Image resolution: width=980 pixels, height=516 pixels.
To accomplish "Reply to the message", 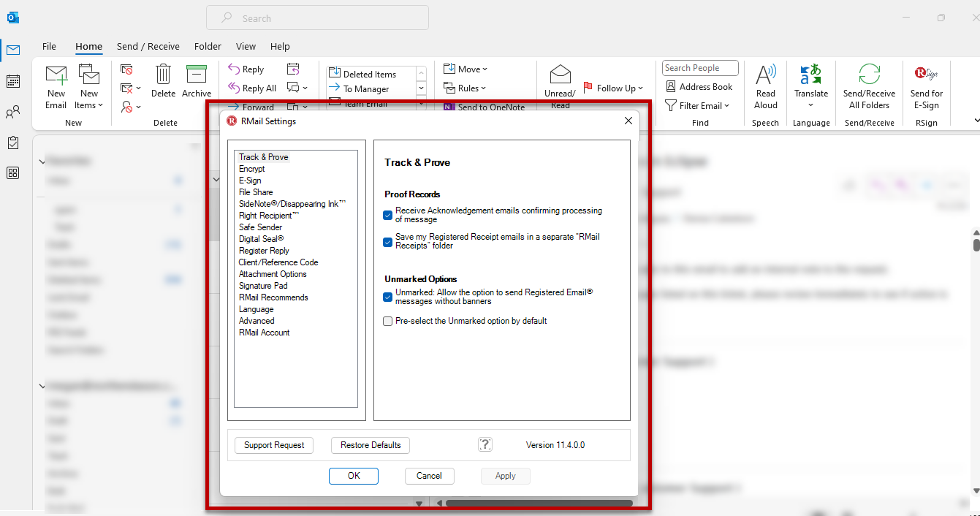I will point(246,69).
